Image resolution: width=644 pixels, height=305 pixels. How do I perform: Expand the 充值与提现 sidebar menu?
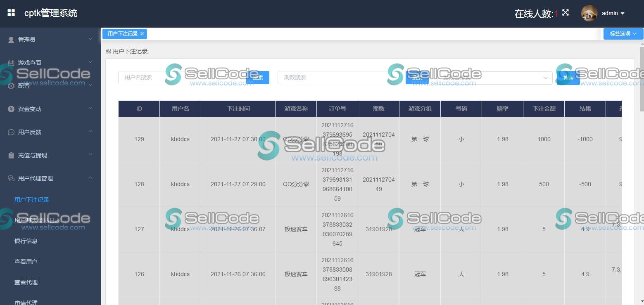(50, 155)
